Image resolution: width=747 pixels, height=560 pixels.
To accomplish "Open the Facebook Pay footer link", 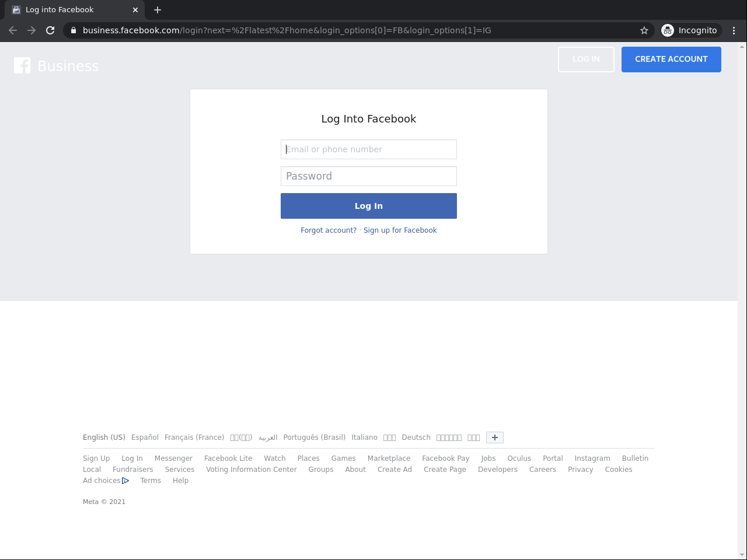I will click(x=446, y=459).
